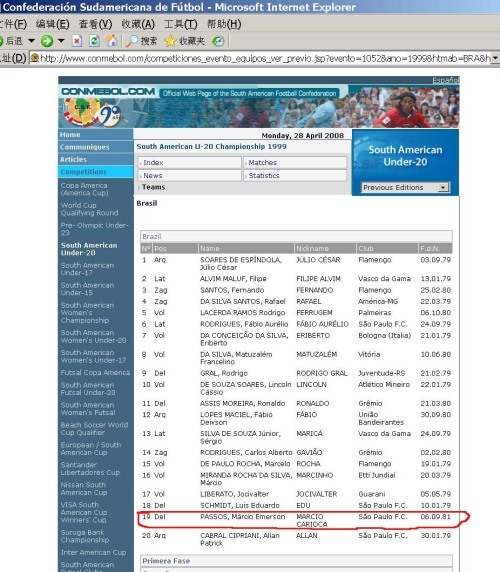The image size is (500, 572).
Task: Open Inter American Cup link
Action: click(93, 552)
